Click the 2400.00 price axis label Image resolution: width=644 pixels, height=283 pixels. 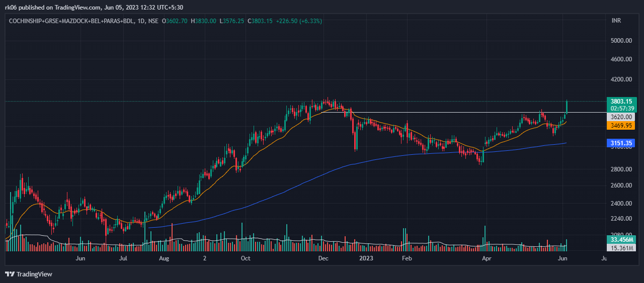tap(620, 204)
